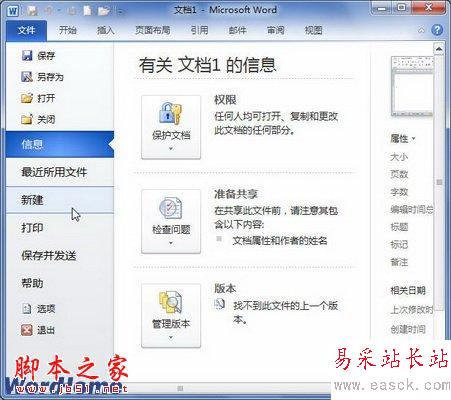Click the 权限 (Permissions) heading
Viewport: 451px width, 400px height.
coord(225,100)
